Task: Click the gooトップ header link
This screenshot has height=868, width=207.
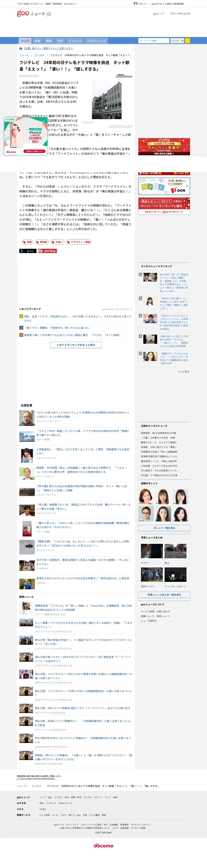Action: point(158,14)
